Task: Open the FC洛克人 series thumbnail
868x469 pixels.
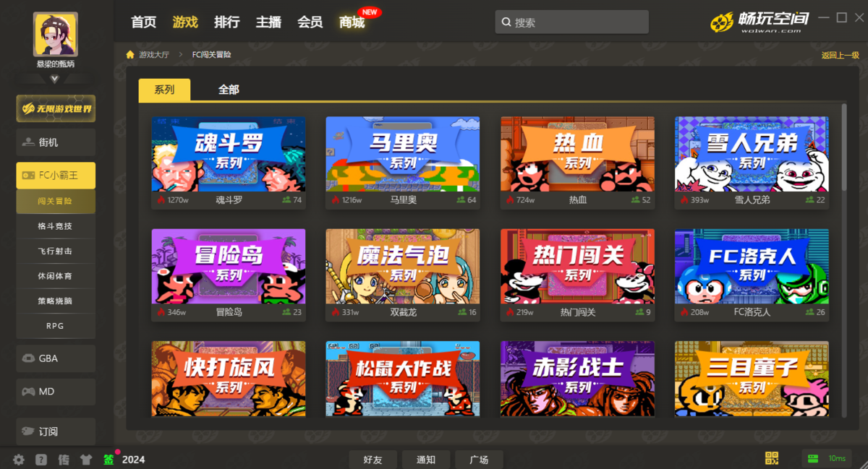Action: (752, 267)
